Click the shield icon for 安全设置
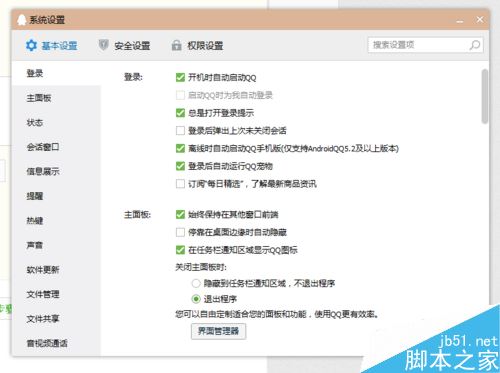 click(104, 45)
